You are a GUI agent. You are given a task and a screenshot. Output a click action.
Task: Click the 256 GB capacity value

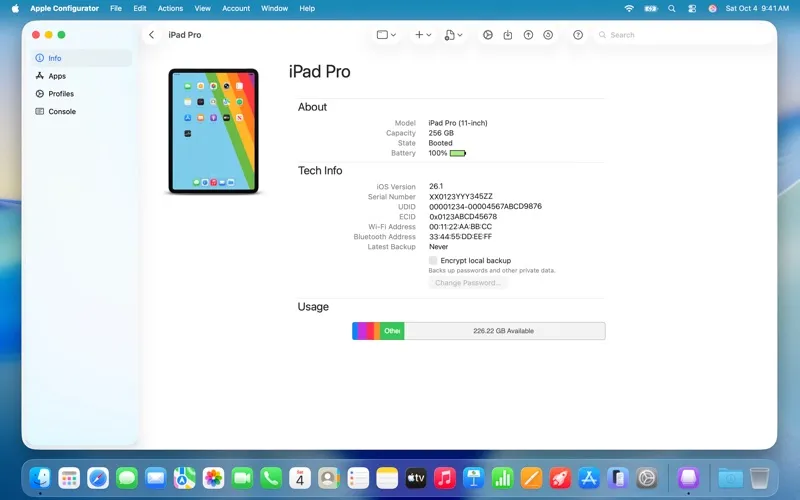coord(441,133)
